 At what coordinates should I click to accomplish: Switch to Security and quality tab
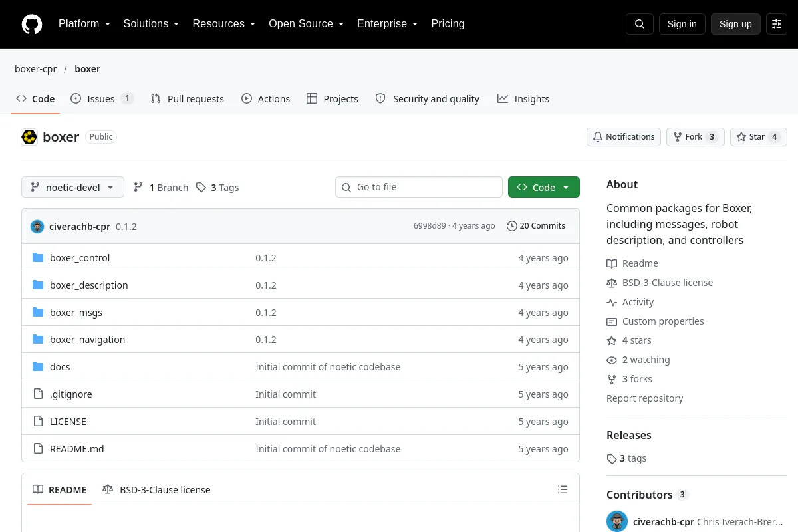pyautogui.click(x=427, y=98)
